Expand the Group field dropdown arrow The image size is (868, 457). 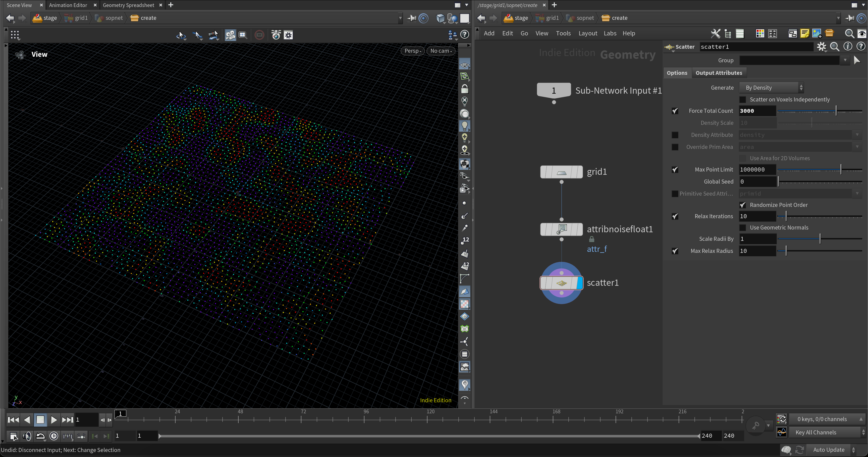(845, 60)
